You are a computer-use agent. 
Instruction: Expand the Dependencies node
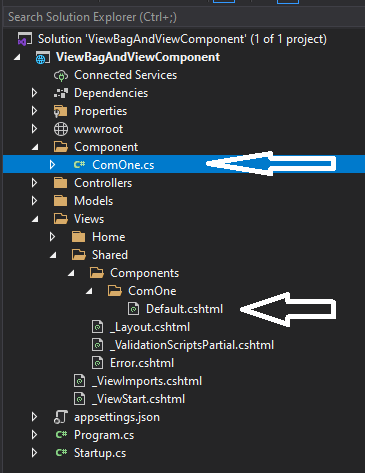(x=34, y=93)
